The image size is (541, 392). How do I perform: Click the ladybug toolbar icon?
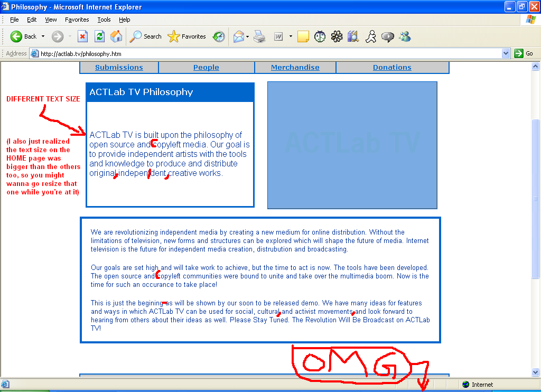(x=320, y=36)
